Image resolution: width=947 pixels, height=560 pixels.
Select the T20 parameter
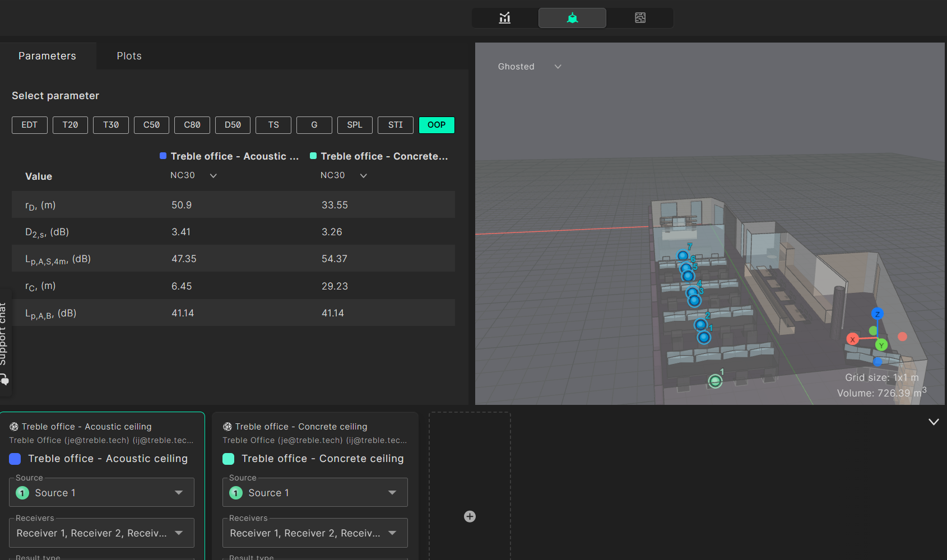(x=70, y=125)
